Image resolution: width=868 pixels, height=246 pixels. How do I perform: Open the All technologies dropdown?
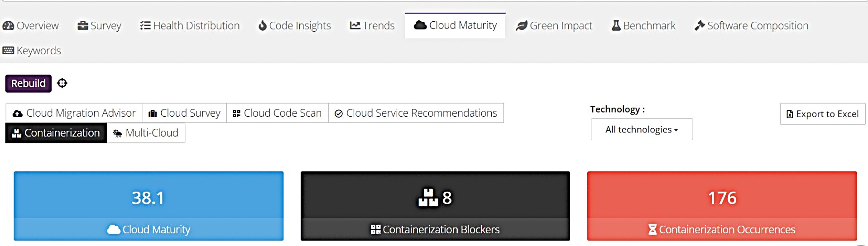[641, 130]
